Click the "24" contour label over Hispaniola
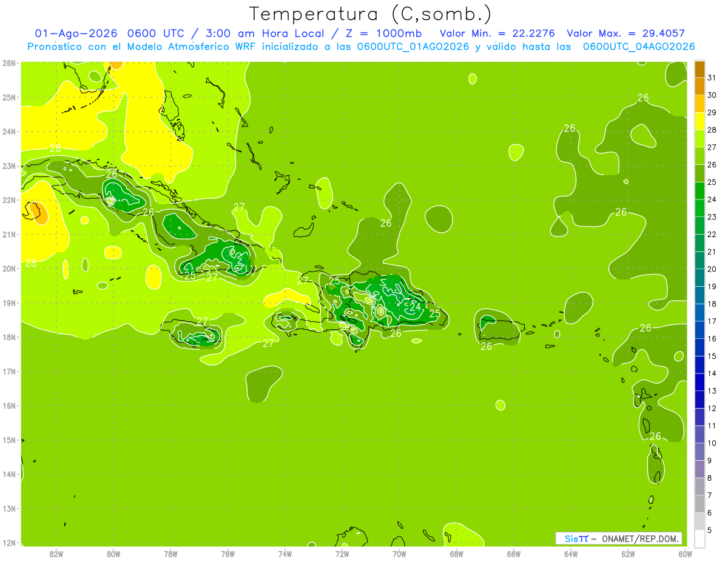Image resolution: width=728 pixels, height=562 pixels. tap(415, 307)
